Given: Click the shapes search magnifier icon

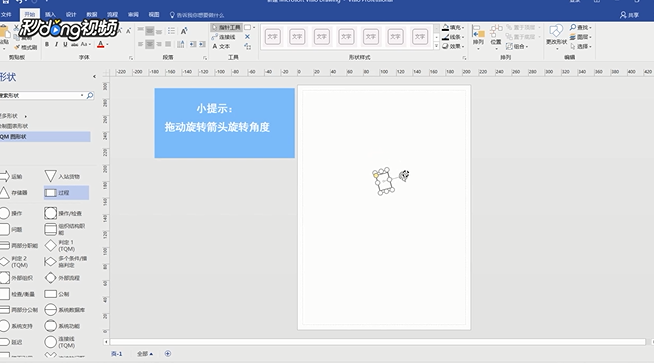Looking at the screenshot, I should click(90, 96).
